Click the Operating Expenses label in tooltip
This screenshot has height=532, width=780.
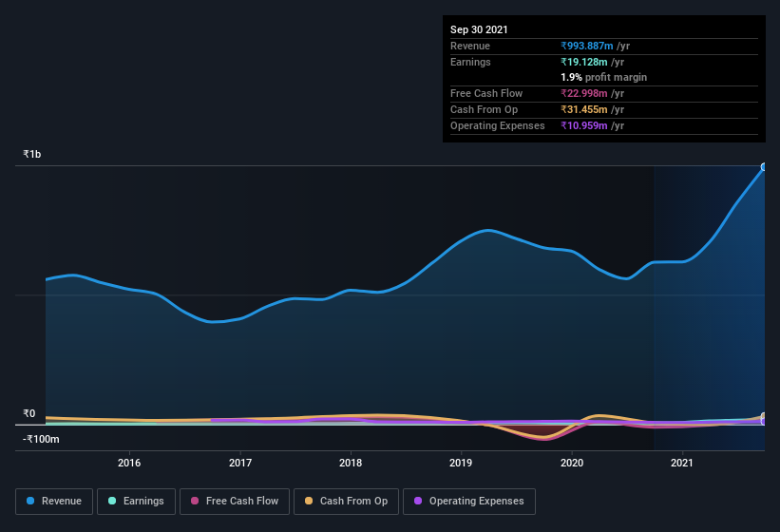(x=498, y=125)
